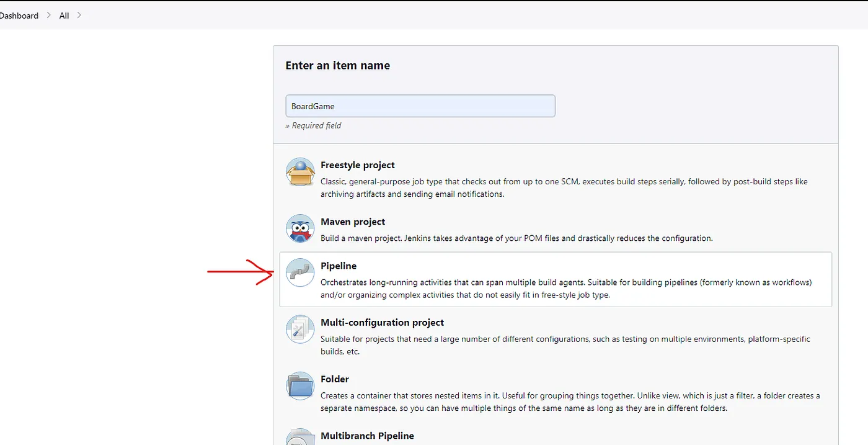Click the 'Classic, general-purpose job type' description

(564, 187)
